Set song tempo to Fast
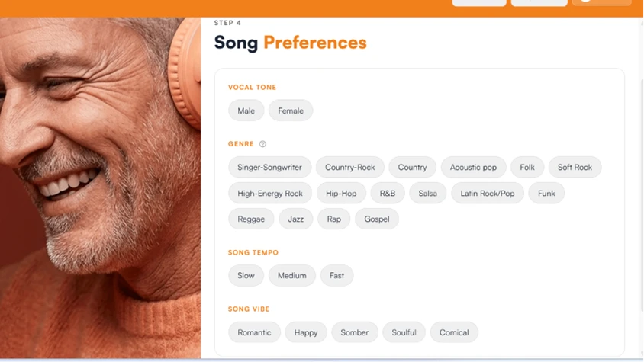The width and height of the screenshot is (644, 362). click(336, 275)
